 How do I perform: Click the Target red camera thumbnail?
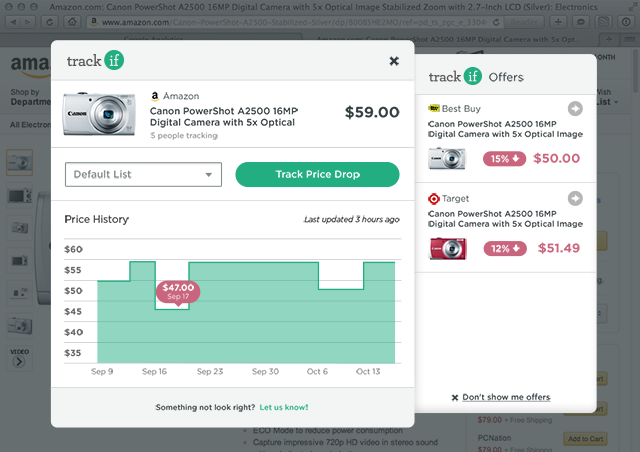pos(447,248)
